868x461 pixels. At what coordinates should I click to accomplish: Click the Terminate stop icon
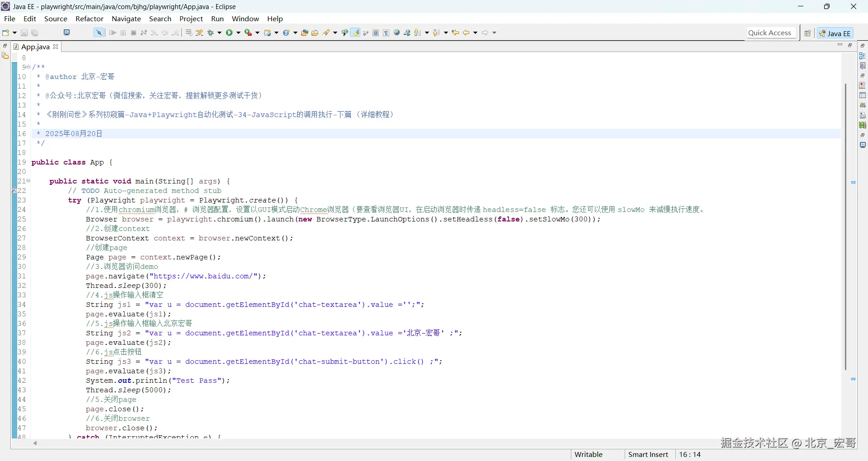click(134, 33)
